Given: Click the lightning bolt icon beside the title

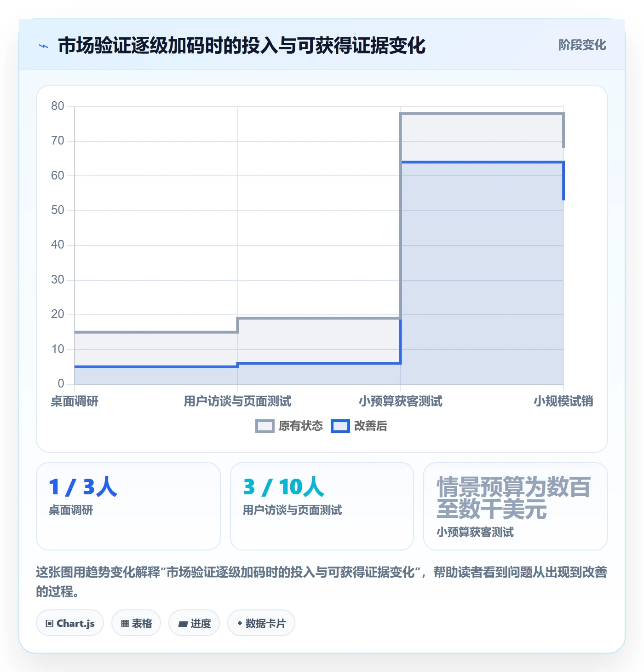Looking at the screenshot, I should 44,46.
